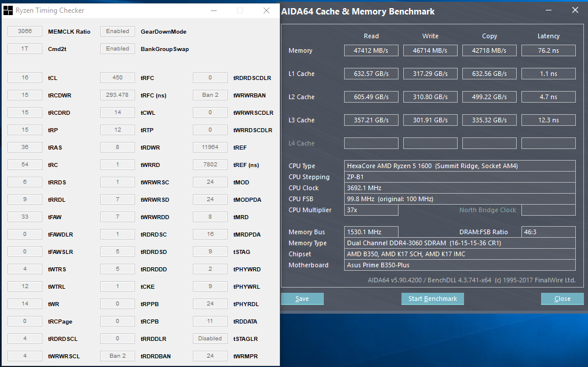588x367 pixels.
Task: Click BankGroupSwap Enabled field
Action: tap(118, 48)
